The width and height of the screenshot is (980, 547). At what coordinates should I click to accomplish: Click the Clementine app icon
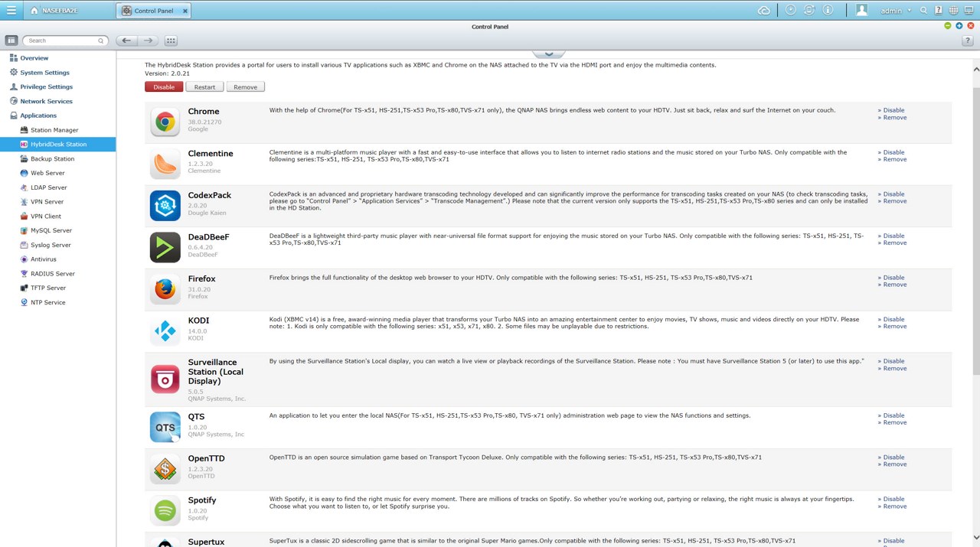coord(165,164)
